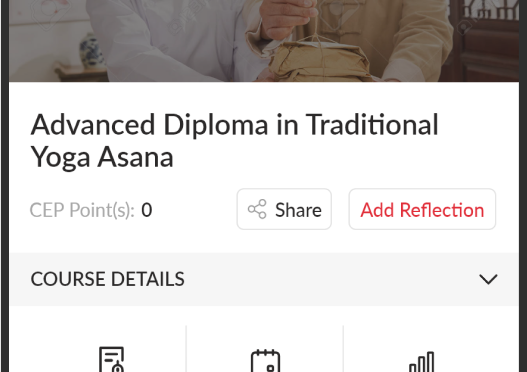
Task: Click the course banner photo
Action: tap(264, 41)
